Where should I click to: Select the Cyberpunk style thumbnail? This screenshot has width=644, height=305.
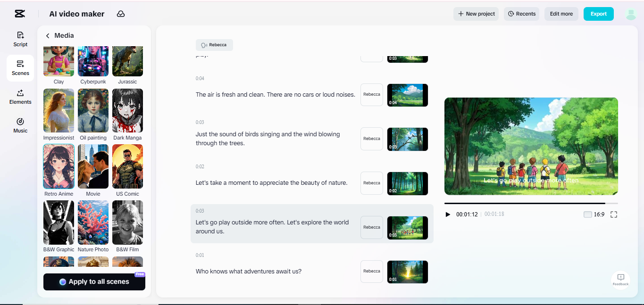(93, 60)
